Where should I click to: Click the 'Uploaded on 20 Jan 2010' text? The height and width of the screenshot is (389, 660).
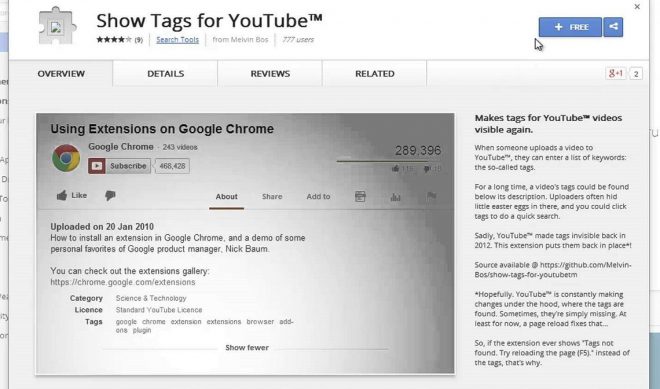pos(102,226)
